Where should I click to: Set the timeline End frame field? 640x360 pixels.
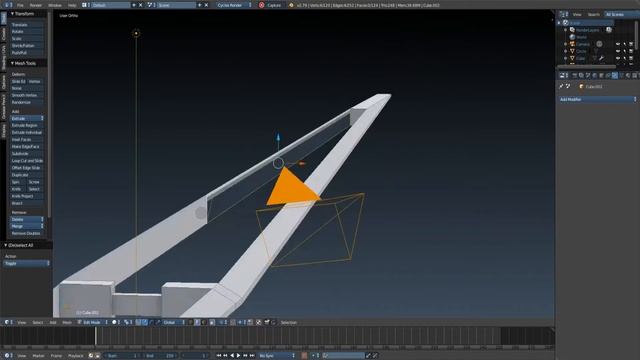pyautogui.click(x=161, y=356)
